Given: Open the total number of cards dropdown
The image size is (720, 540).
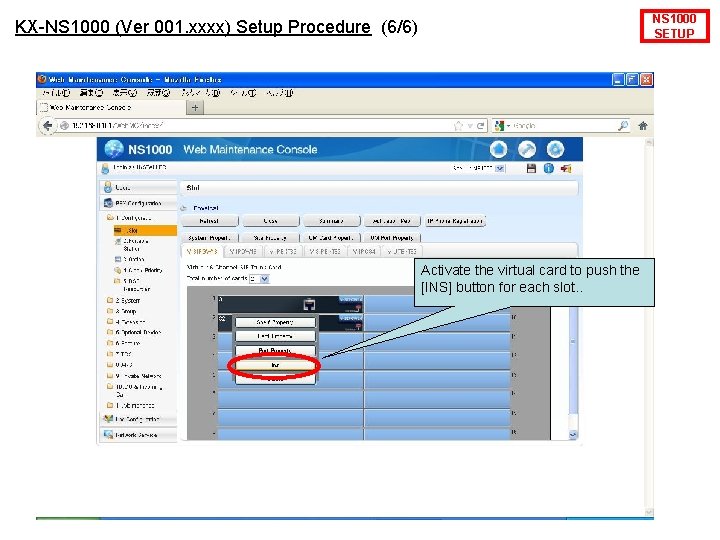Looking at the screenshot, I should tap(259, 279).
